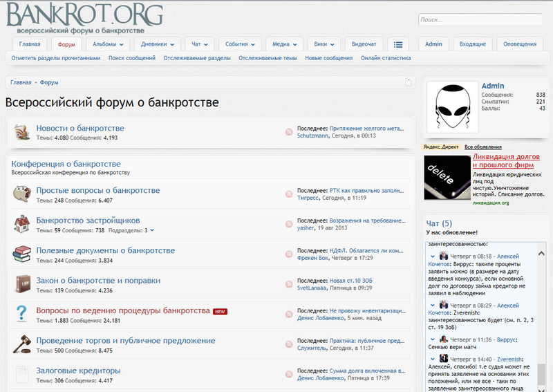Viewport: 553px width, 392px height.
Task: Click the red question mark forum icon
Action: coord(21,314)
